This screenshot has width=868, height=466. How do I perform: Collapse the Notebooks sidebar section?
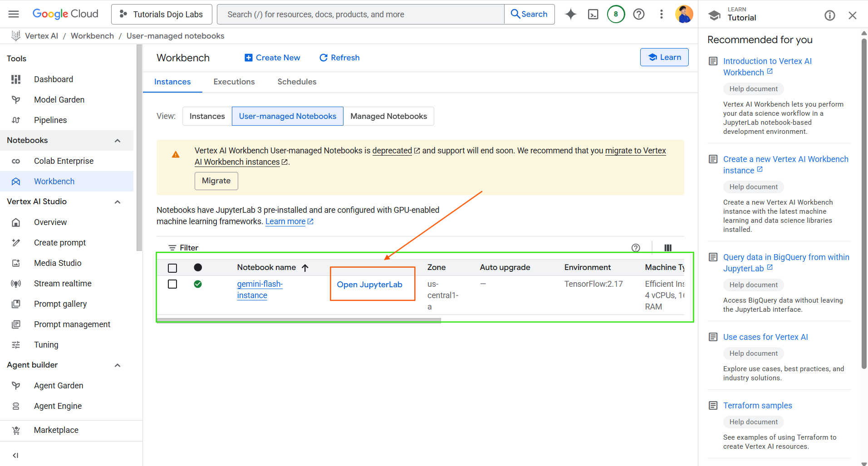pyautogui.click(x=118, y=141)
